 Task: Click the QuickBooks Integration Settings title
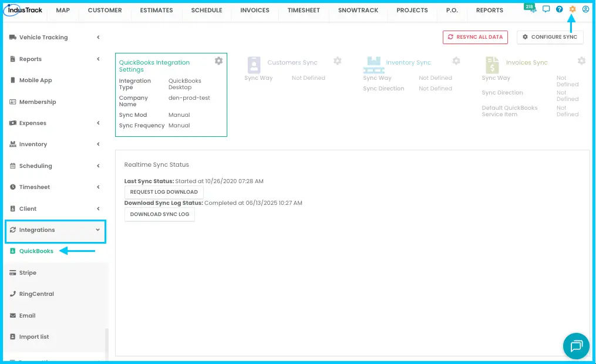point(154,66)
